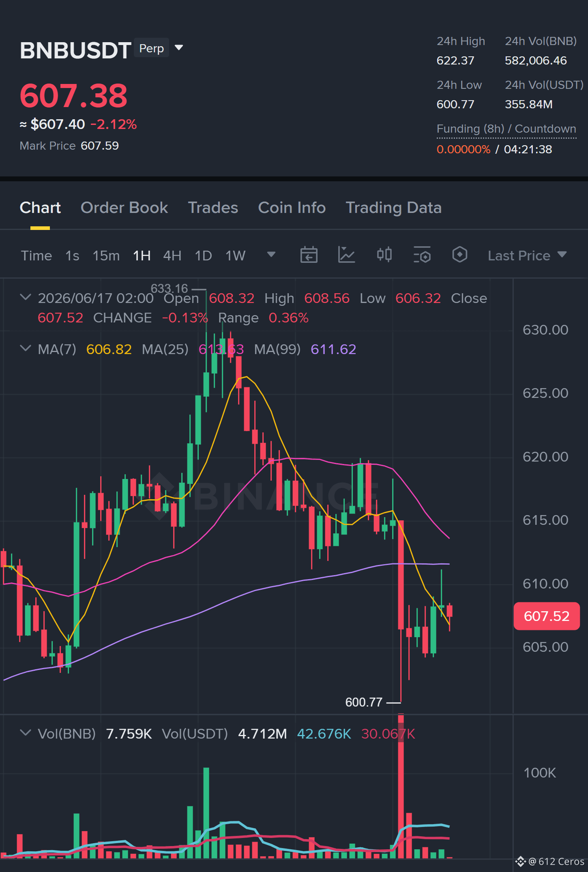Expand more time interval options arrow

[x=271, y=255]
